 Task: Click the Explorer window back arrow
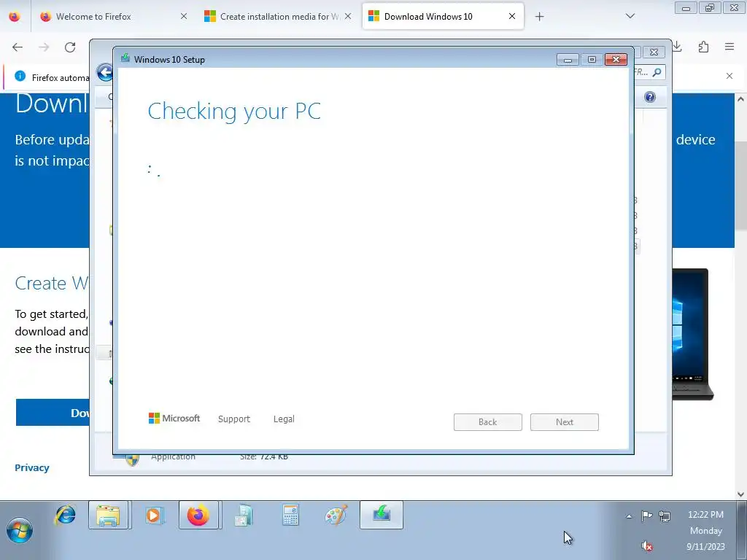pyautogui.click(x=105, y=73)
